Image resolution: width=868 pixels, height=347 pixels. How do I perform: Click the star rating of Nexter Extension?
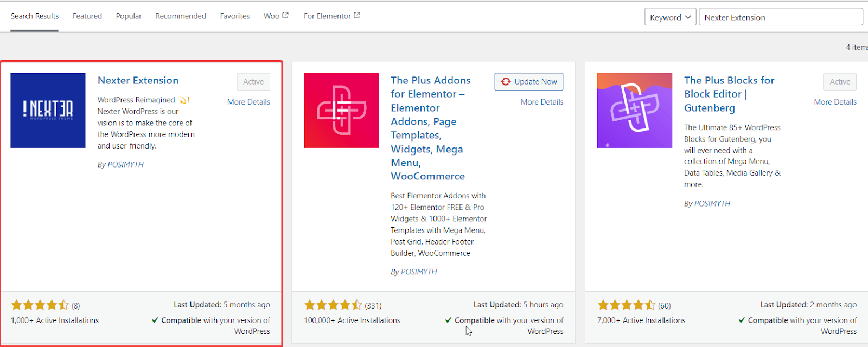click(x=40, y=305)
